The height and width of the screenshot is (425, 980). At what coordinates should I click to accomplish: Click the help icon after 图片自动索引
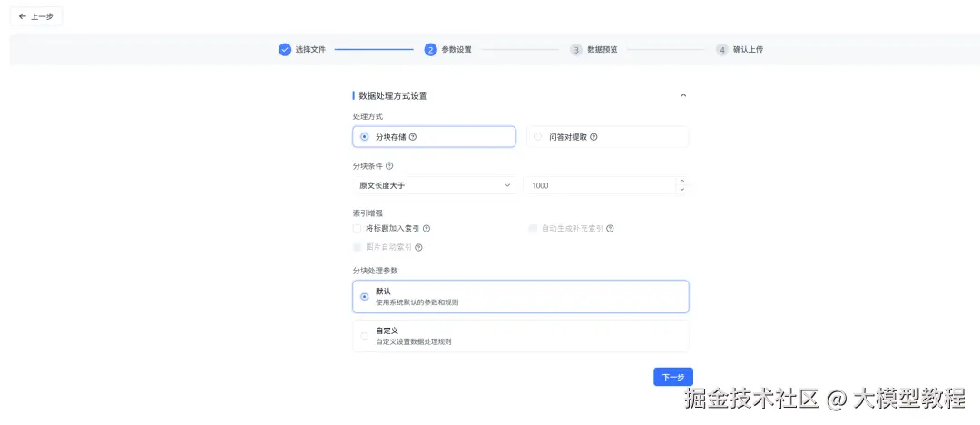pyautogui.click(x=418, y=247)
